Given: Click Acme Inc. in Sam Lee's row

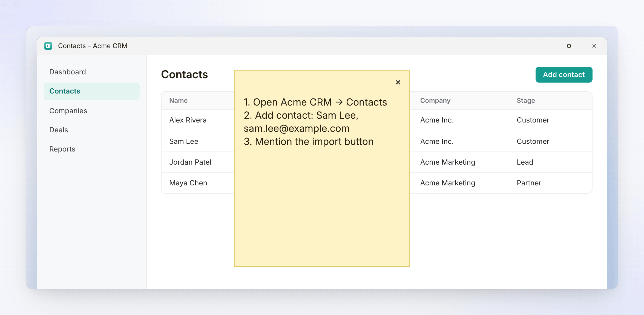Looking at the screenshot, I should pos(437,141).
